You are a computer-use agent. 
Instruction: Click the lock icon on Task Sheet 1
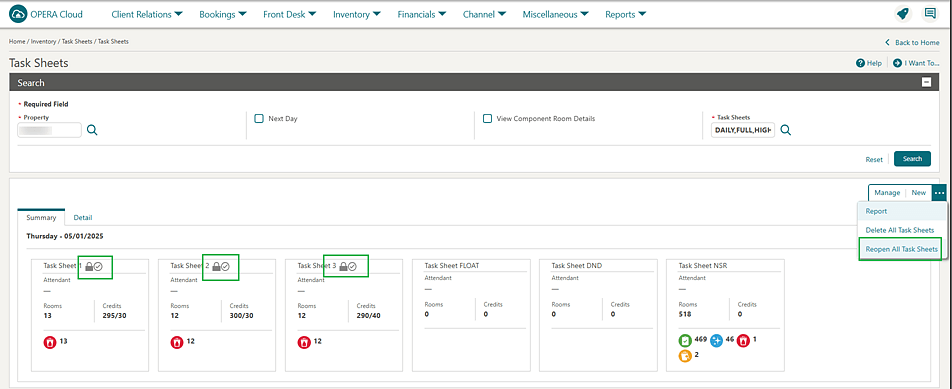89,266
